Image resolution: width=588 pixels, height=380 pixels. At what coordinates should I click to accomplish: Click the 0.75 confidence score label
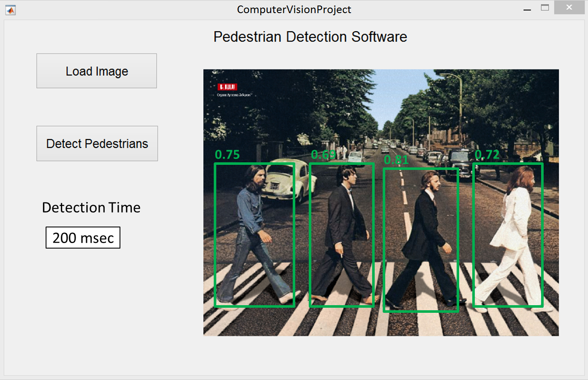[227, 155]
